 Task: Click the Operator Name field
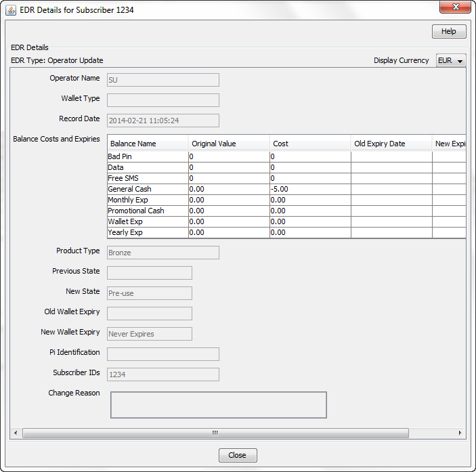coord(163,80)
